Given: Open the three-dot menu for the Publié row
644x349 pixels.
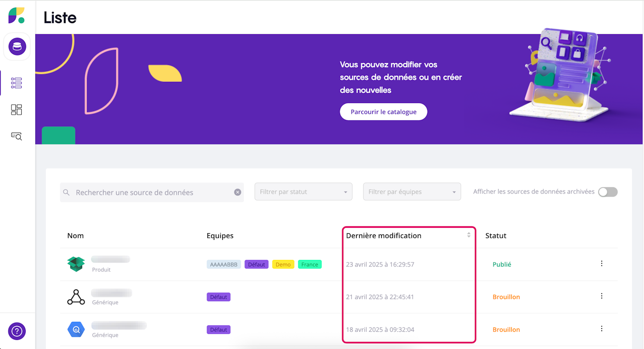Looking at the screenshot, I should coord(602,264).
